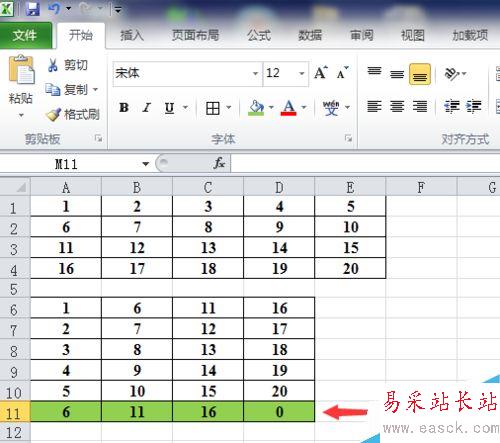Click the cell Borders icon
The width and height of the screenshot is (500, 443).
[x=213, y=108]
